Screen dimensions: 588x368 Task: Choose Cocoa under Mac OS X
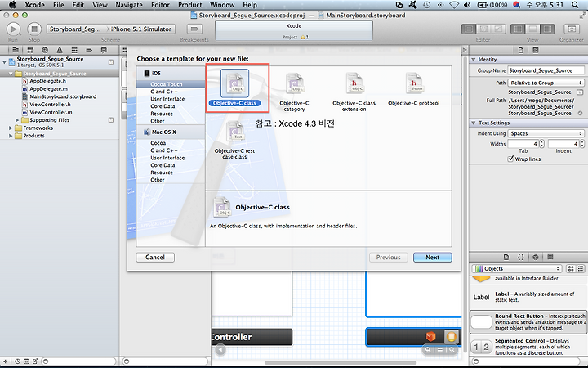[171, 143]
